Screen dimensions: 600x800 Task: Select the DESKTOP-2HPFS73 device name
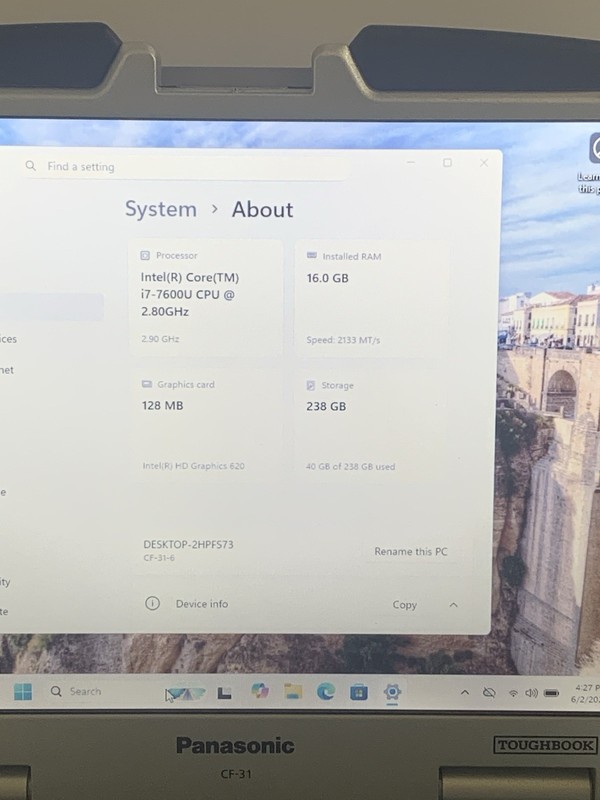point(188,544)
